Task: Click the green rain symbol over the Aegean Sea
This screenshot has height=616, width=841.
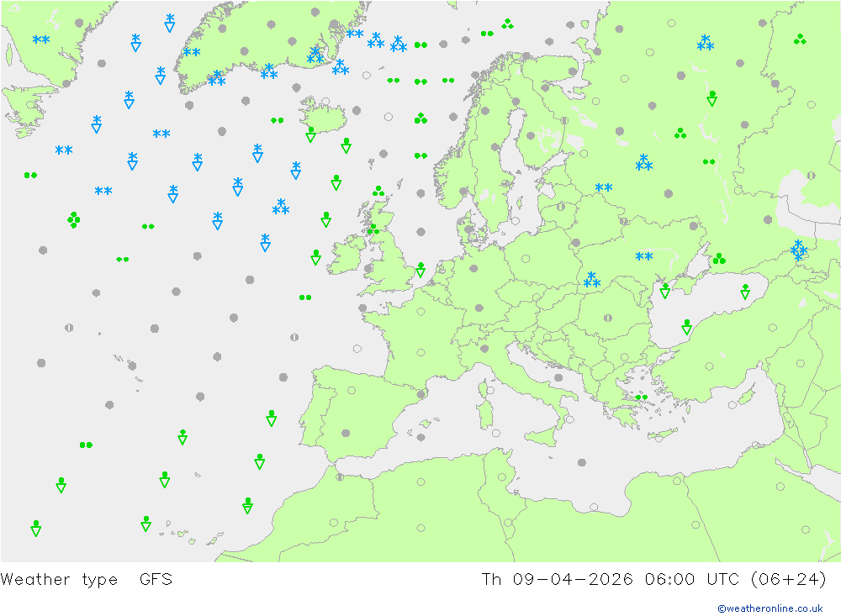Action: pos(642,398)
